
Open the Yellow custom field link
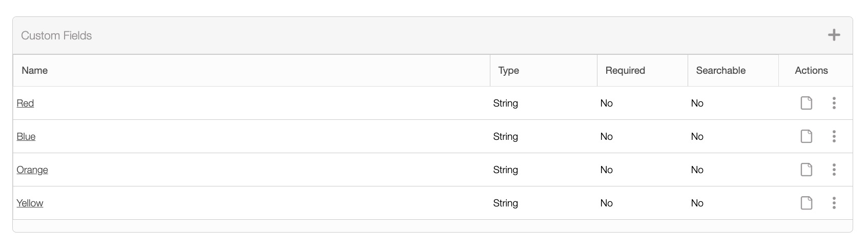[30, 203]
